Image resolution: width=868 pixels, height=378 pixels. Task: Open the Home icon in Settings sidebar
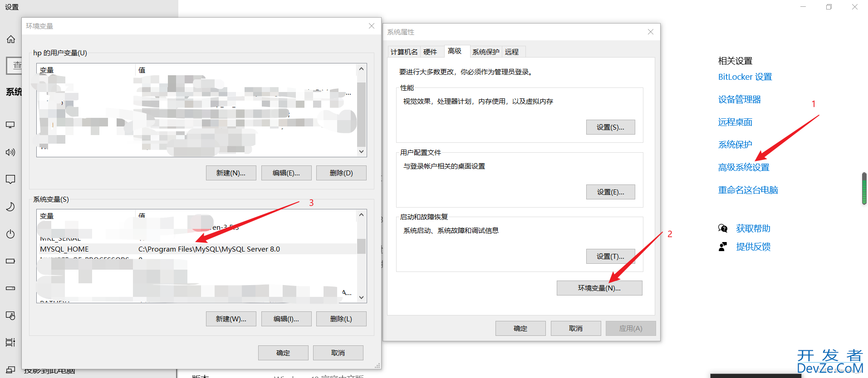pos(11,39)
